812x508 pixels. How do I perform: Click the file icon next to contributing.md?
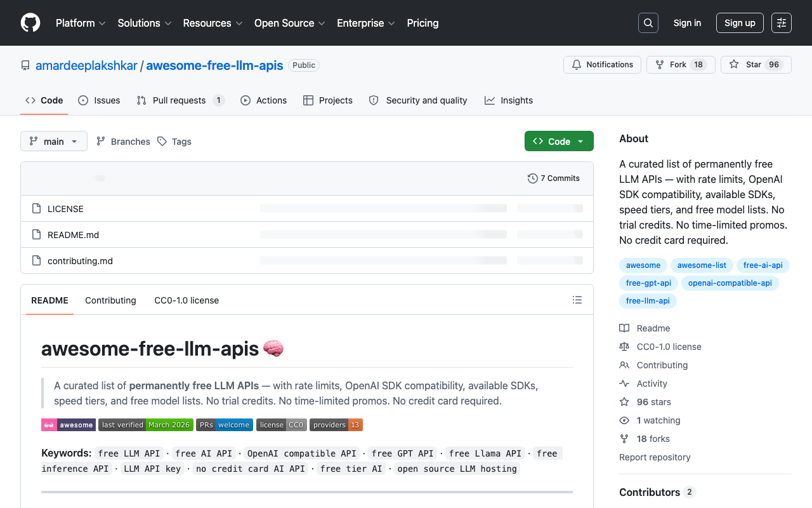(x=36, y=260)
